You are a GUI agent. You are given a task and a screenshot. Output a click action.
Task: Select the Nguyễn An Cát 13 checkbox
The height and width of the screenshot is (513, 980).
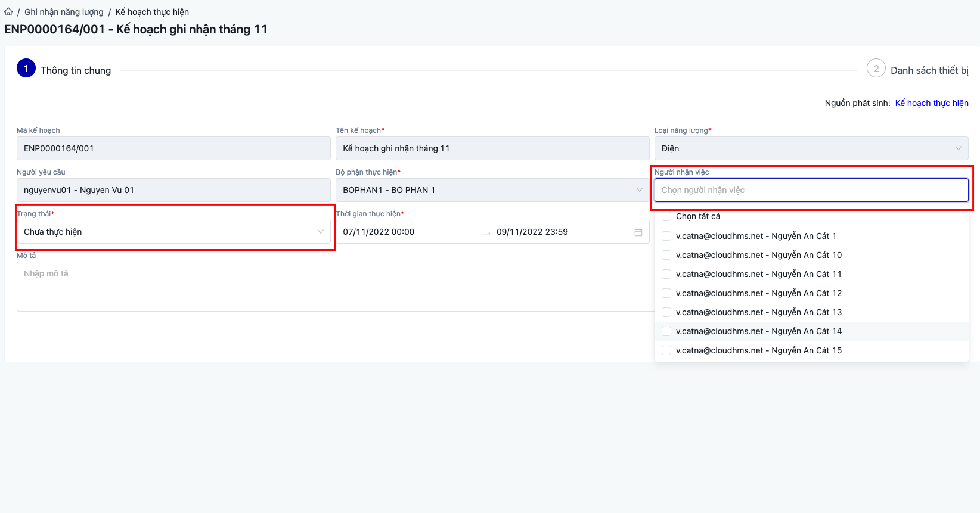[666, 312]
